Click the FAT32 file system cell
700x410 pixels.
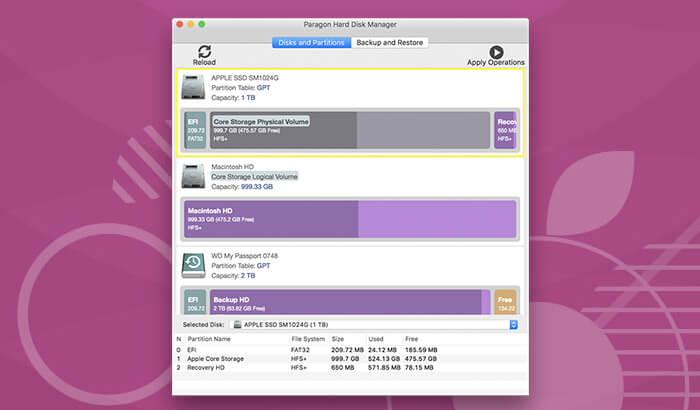[300, 350]
